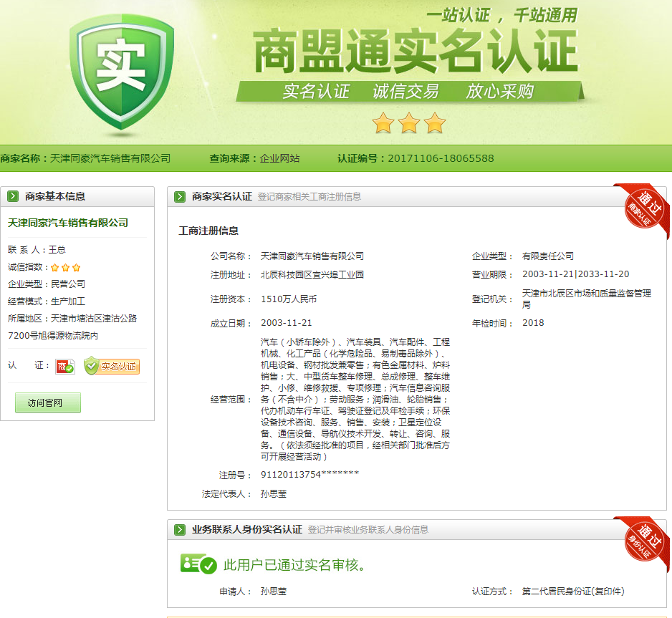Click the 登记机关 field label
Image resolution: width=672 pixels, height=618 pixels.
(492, 299)
